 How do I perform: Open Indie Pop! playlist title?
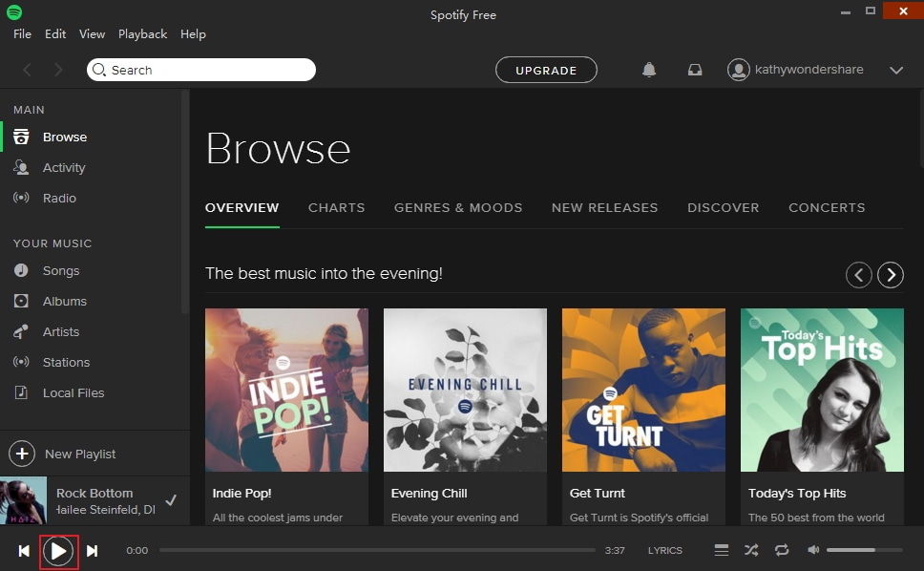pos(241,494)
